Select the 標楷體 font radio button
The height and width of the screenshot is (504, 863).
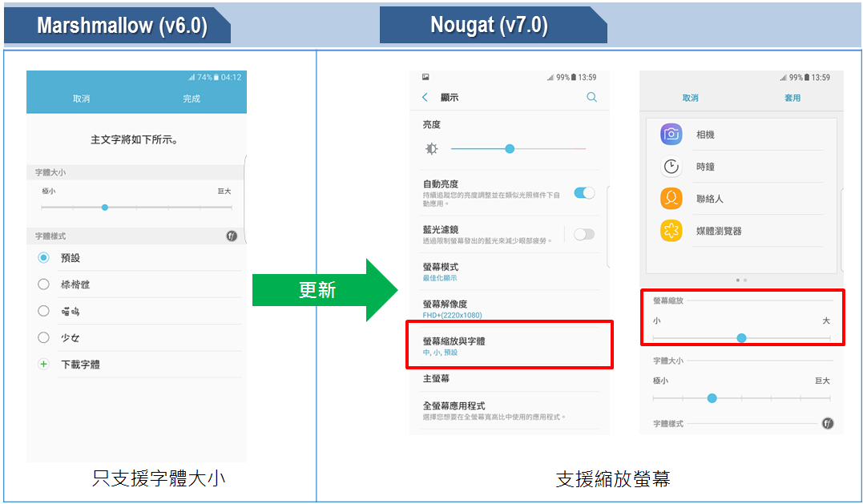coord(43,284)
